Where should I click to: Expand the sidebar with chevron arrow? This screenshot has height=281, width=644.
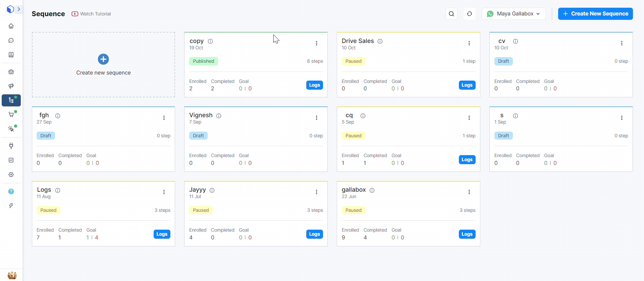[x=19, y=9]
